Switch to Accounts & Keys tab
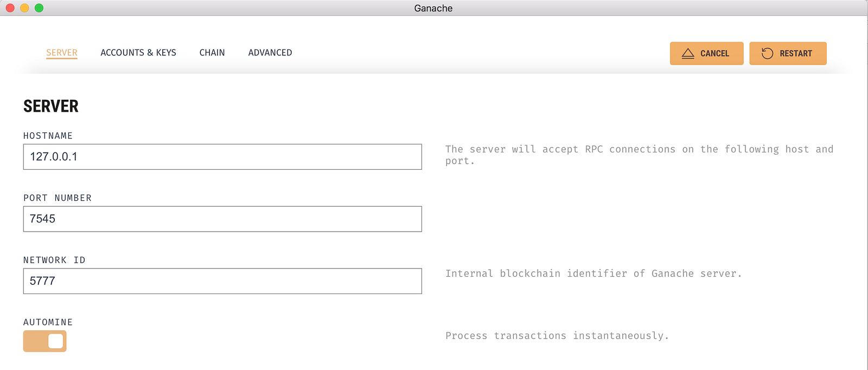 tap(138, 53)
